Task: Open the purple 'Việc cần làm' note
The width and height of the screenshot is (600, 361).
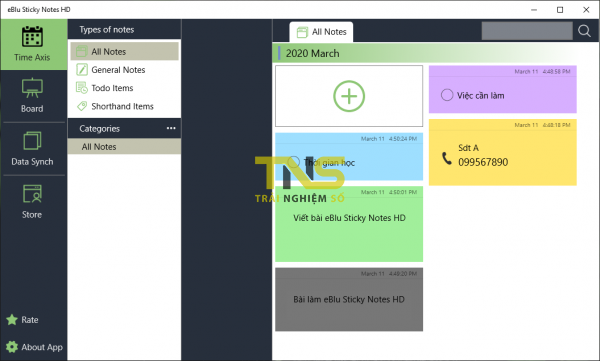Action: coord(502,89)
